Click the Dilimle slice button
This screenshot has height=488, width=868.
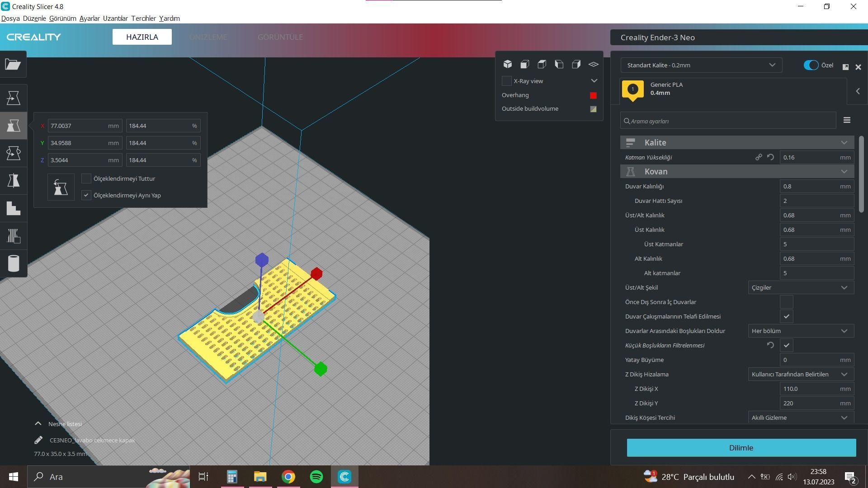point(741,448)
